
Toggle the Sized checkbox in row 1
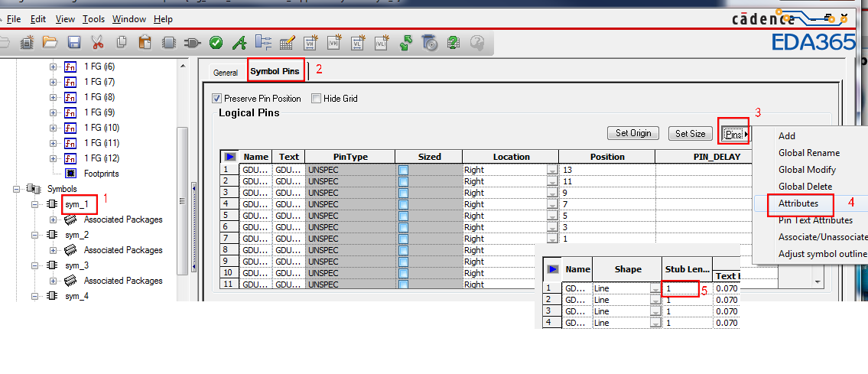coord(403,170)
